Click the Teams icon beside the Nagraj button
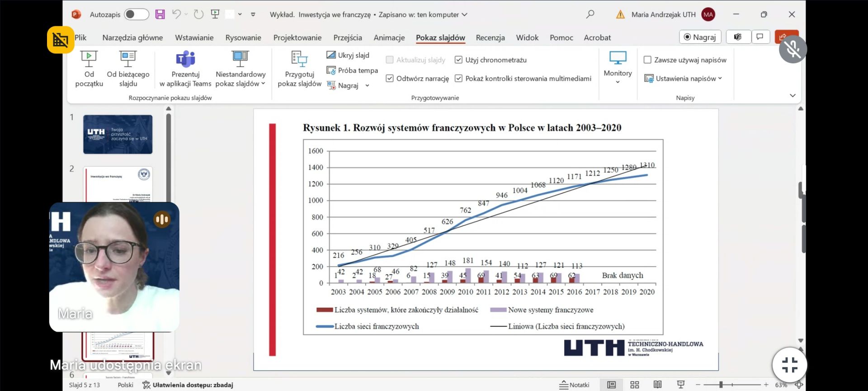Viewport: 868px width, 391px height. coord(738,37)
